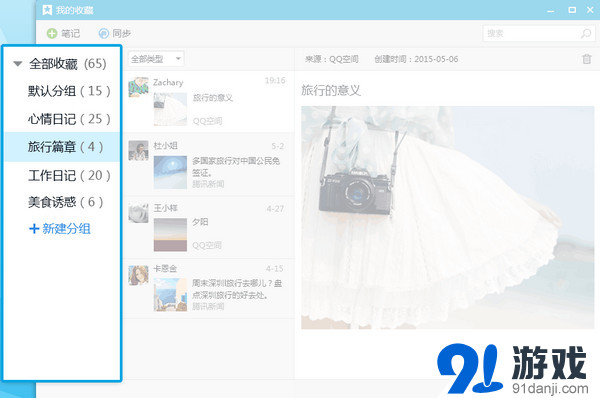Click the 5-2 date stamp

(278, 146)
